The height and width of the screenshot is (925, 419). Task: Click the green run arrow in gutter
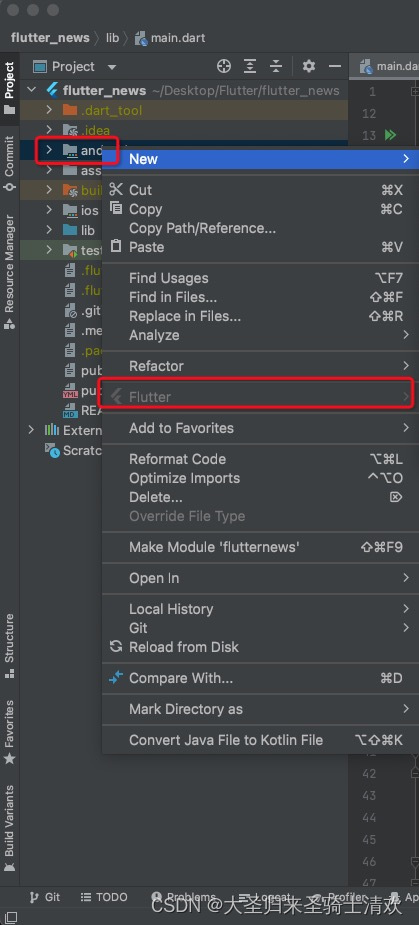click(x=389, y=135)
